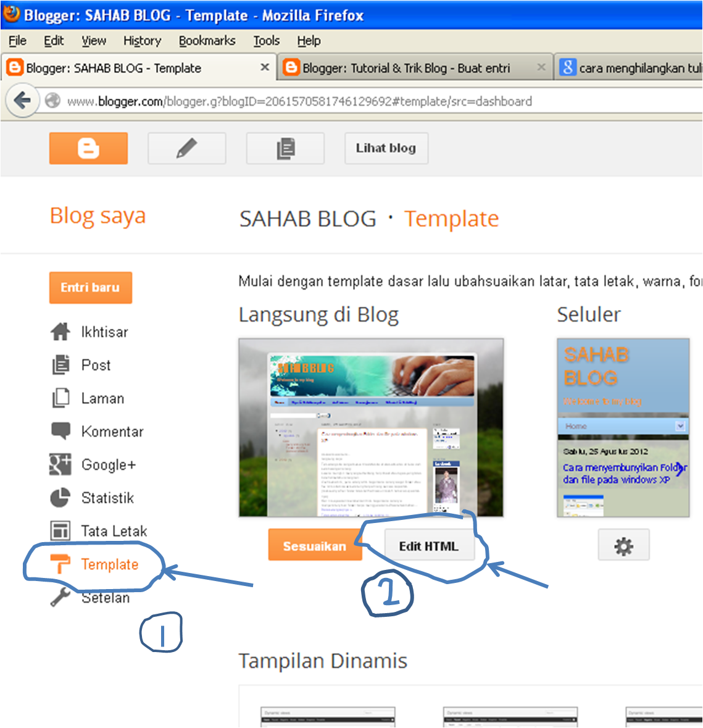Click the Google+ icon in sidebar
The height and width of the screenshot is (728, 703).
(x=60, y=464)
